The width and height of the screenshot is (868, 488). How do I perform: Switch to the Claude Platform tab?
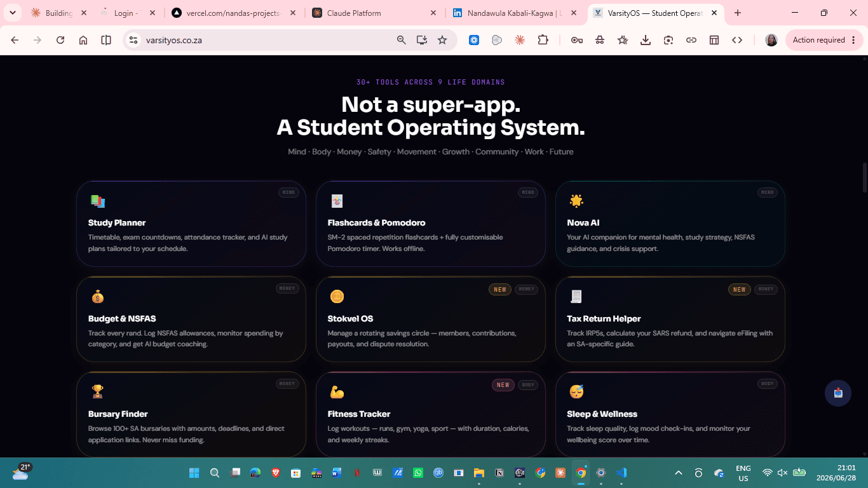tap(374, 13)
